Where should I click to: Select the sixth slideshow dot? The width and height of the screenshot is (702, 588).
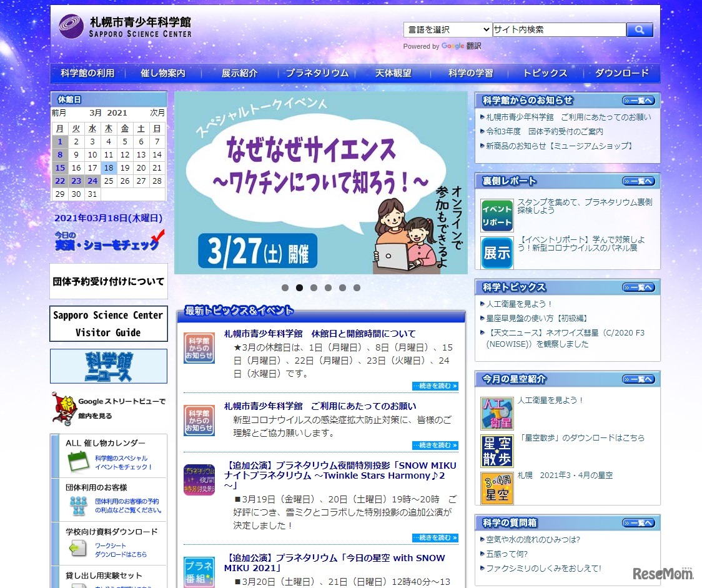[357, 288]
